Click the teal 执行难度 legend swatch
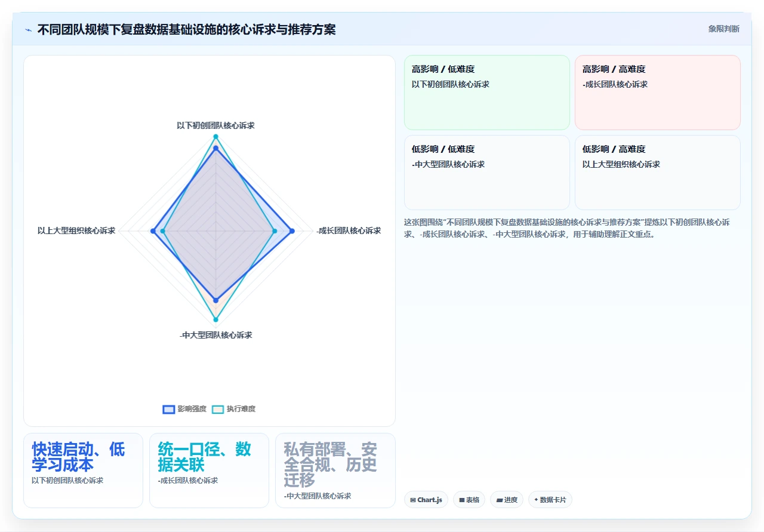 point(218,409)
